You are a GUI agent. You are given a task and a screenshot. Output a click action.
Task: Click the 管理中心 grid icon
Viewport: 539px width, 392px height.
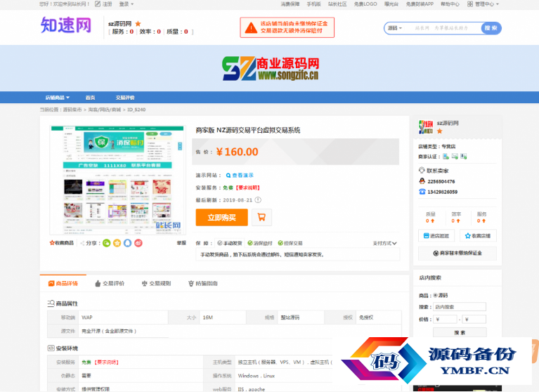[x=470, y=4]
